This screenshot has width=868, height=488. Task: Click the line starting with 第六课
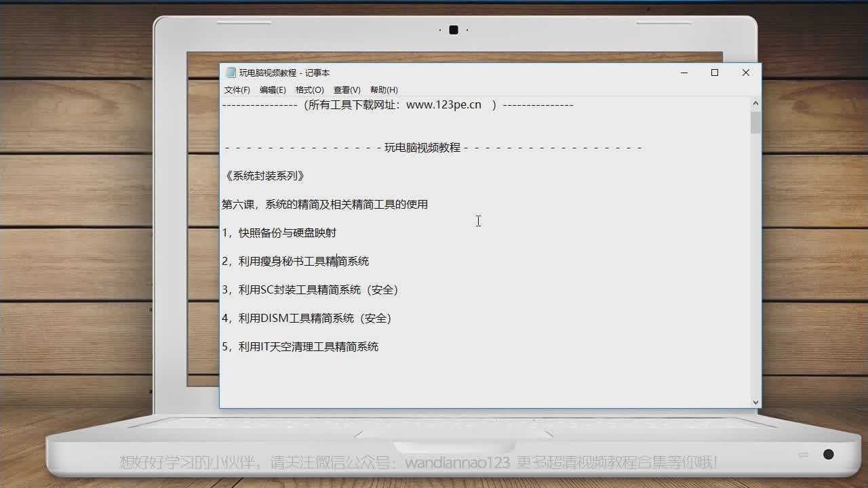coord(325,204)
